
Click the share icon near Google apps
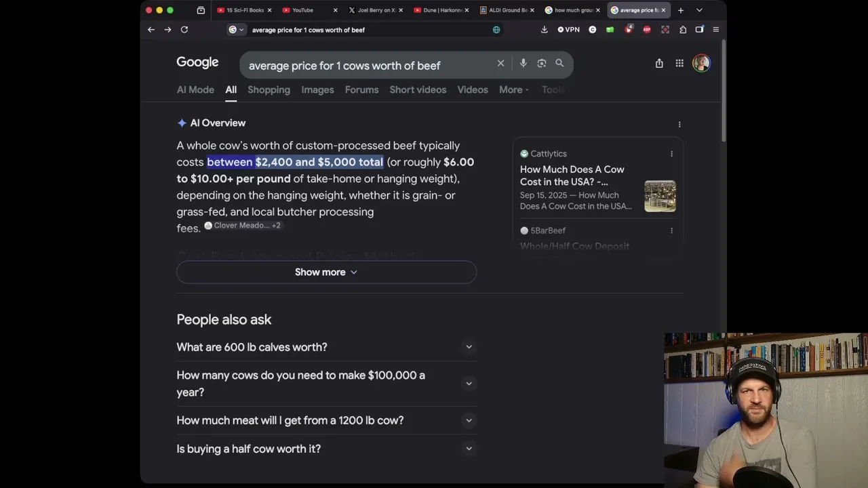[659, 63]
